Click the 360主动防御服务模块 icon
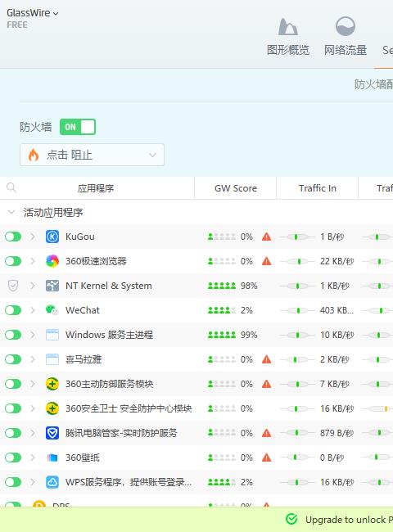Image resolution: width=393 pixels, height=532 pixels. 52,384
